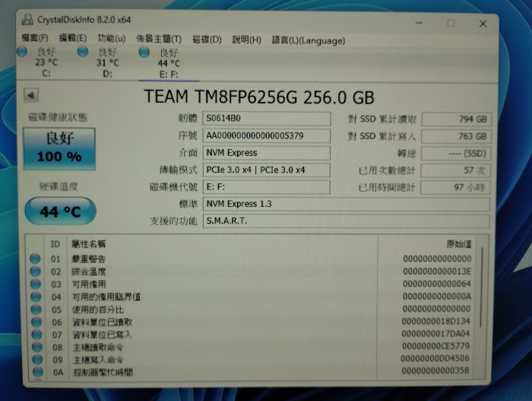This screenshot has width=532, height=401.
Task: Open the 功能(u) menu
Action: (x=112, y=39)
